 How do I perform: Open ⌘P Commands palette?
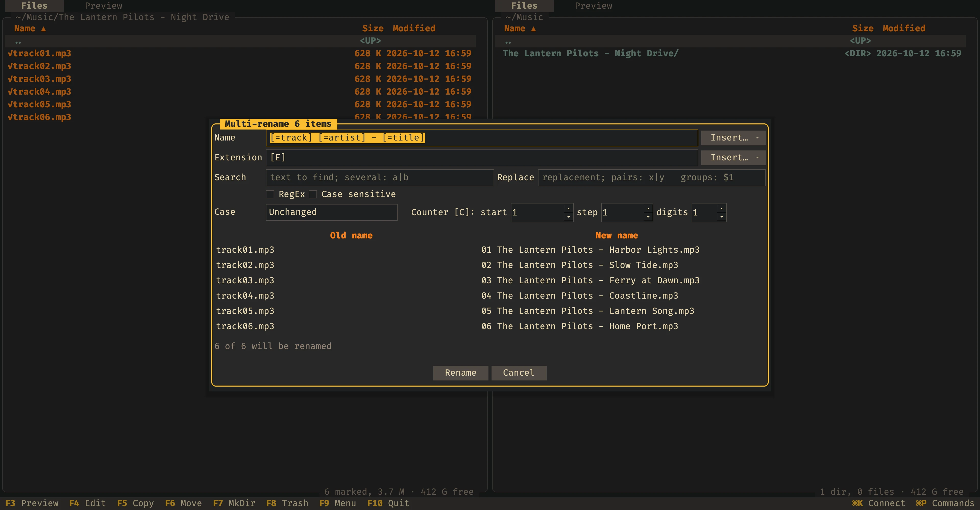coord(945,503)
